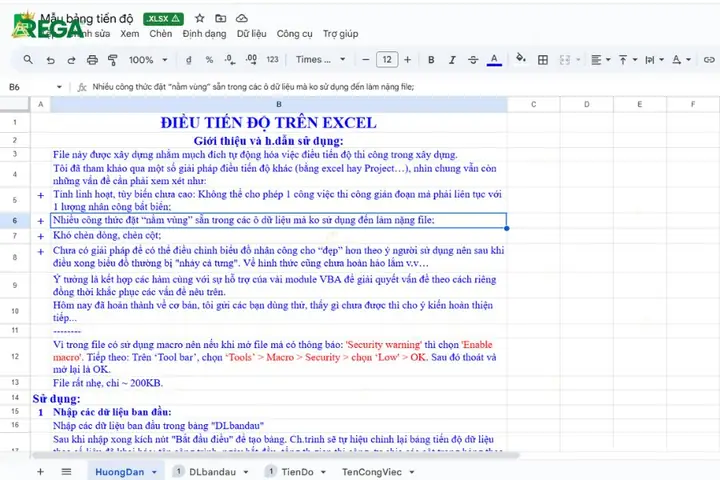
Task: Click the horizontal scrollbar
Action: point(276,455)
